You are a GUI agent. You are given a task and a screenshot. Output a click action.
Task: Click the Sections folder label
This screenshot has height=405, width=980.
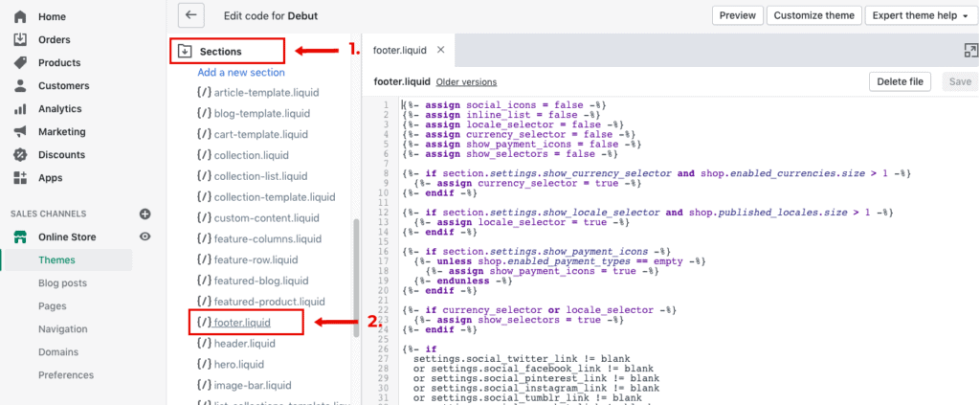[x=221, y=52]
